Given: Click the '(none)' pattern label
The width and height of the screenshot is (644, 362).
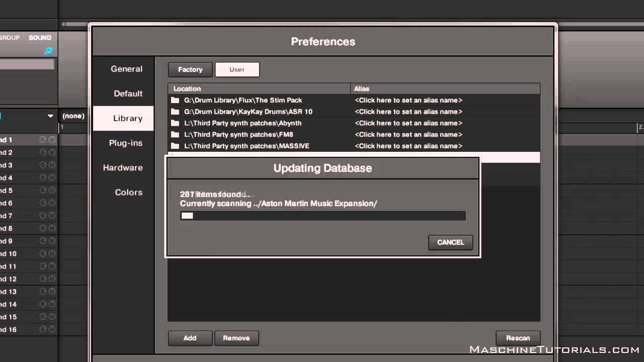Looking at the screenshot, I should click(73, 116).
